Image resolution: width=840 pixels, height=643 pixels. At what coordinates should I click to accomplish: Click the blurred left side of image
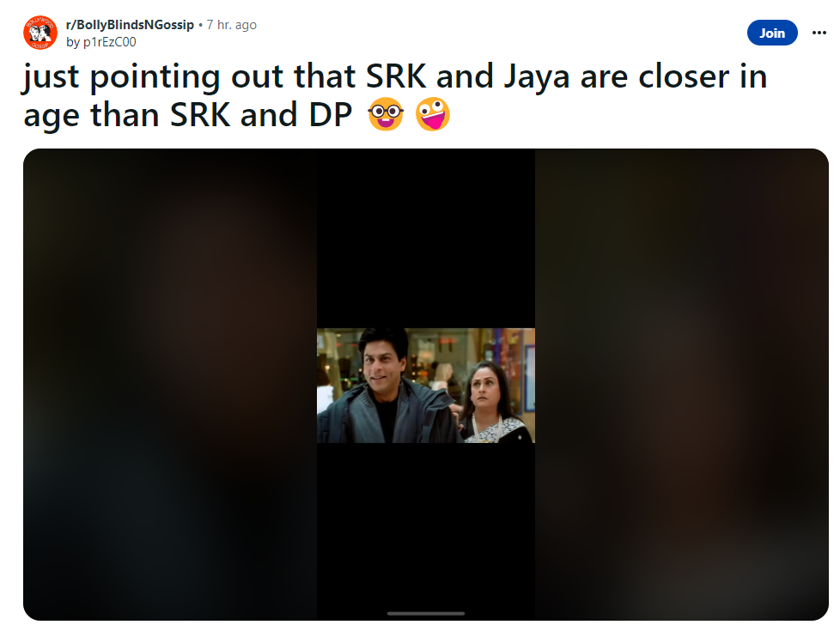click(170, 385)
